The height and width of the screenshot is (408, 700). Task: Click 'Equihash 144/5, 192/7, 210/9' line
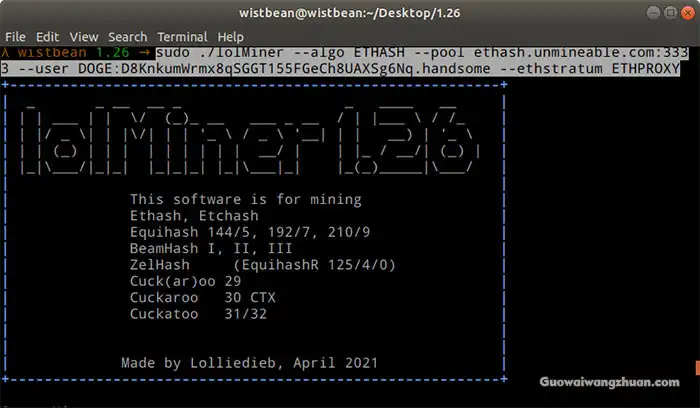coord(250,232)
